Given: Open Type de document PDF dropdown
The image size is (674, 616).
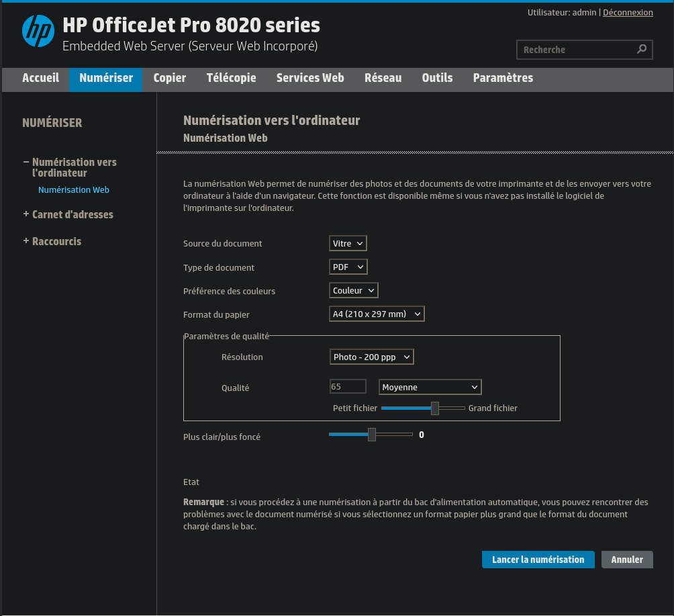Looking at the screenshot, I should tap(348, 267).
